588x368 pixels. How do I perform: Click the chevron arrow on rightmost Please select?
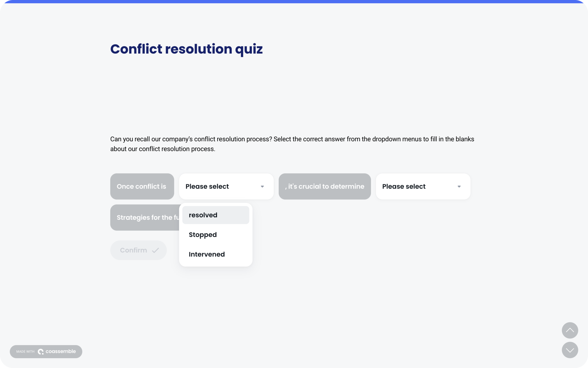459,186
